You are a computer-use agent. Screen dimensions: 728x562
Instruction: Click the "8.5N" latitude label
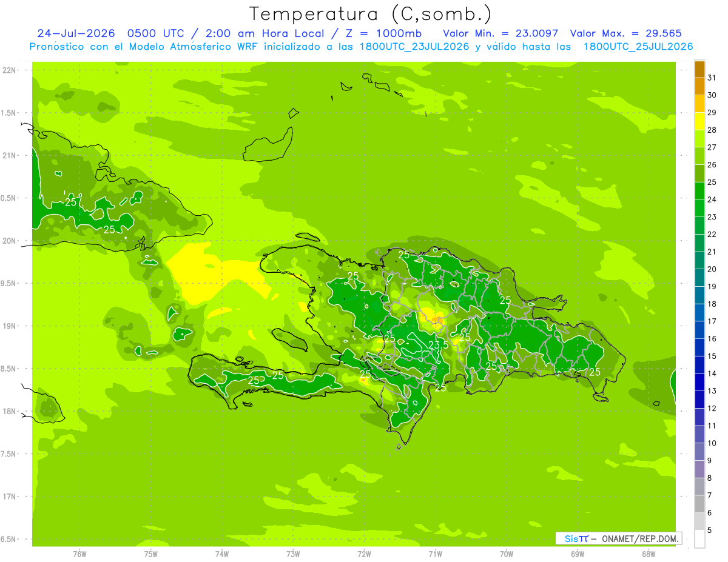click(x=8, y=369)
